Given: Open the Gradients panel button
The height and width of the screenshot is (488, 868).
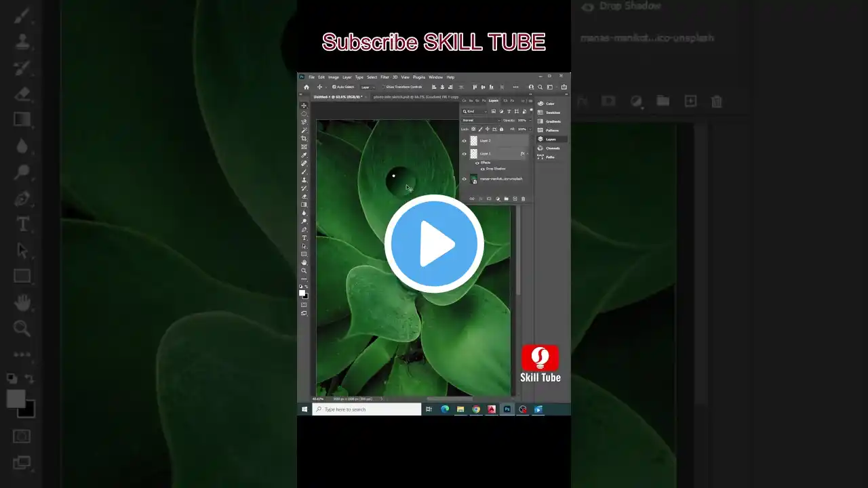Looking at the screenshot, I should point(551,121).
